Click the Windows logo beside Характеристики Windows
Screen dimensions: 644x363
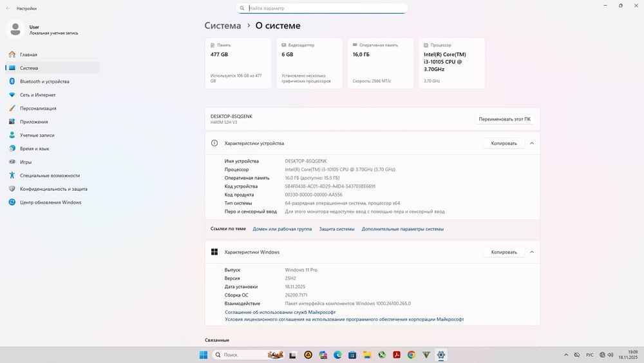click(214, 252)
